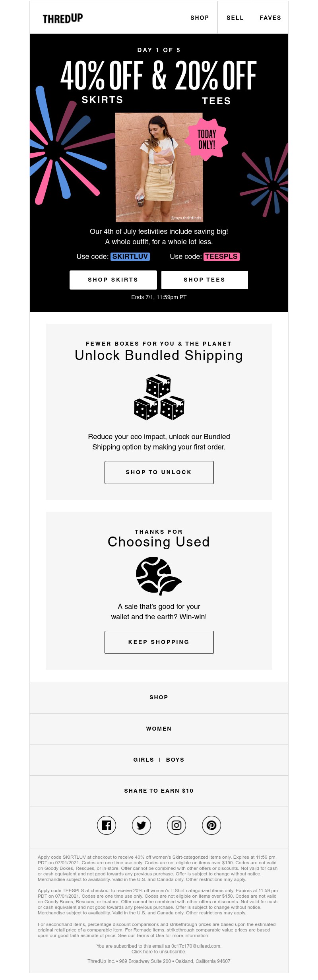
Task: Click the Keep Shopping button
Action: point(159,642)
